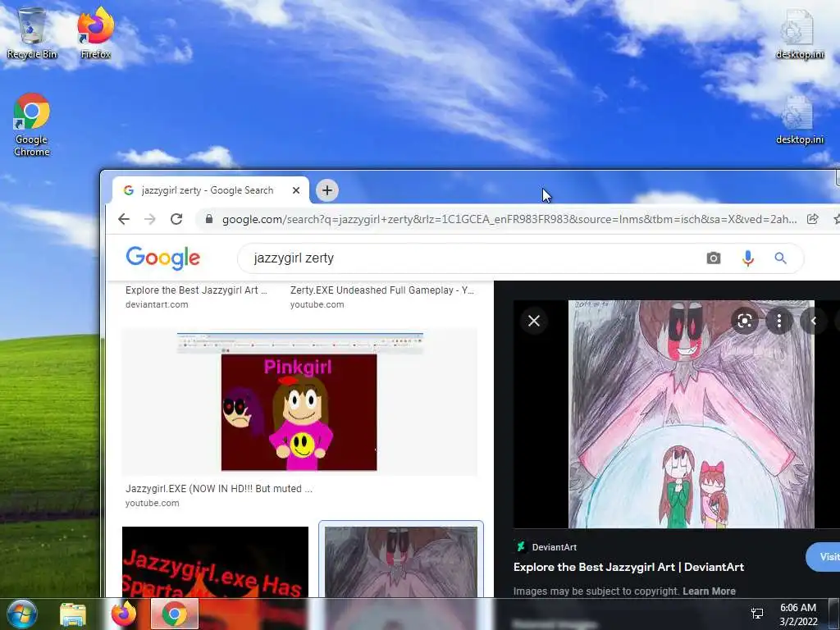Launch Firefox from the desktop shortcut

(x=95, y=33)
